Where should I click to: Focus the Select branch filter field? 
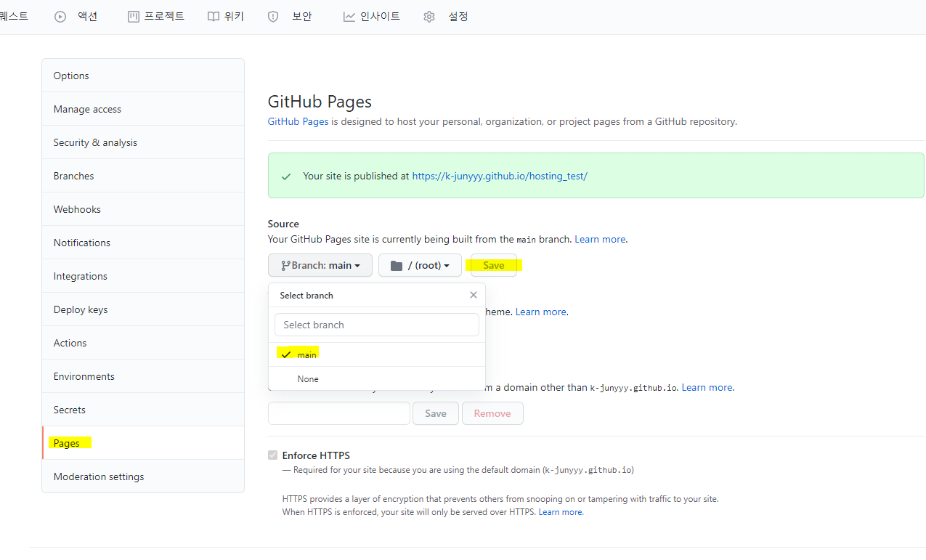[x=377, y=325]
